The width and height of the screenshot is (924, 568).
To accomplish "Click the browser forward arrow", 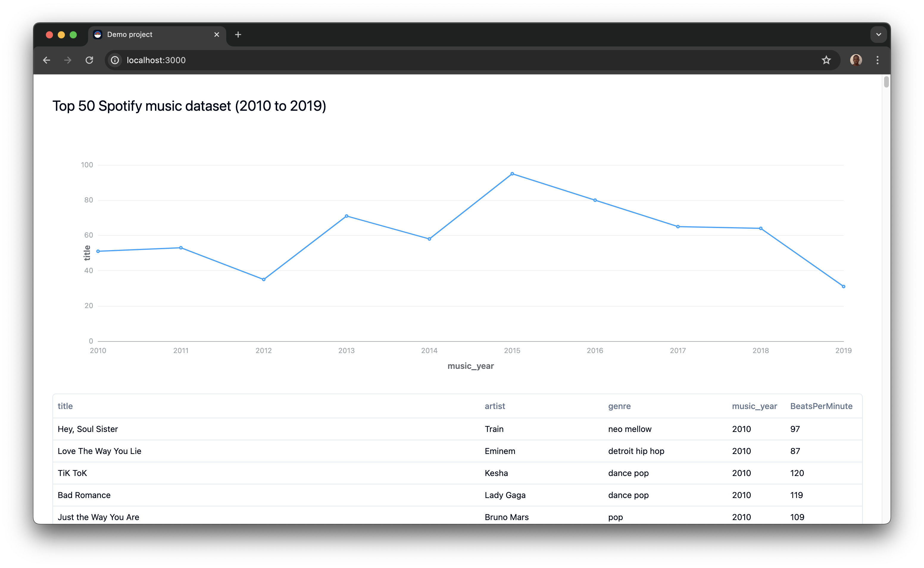I will [x=68, y=60].
